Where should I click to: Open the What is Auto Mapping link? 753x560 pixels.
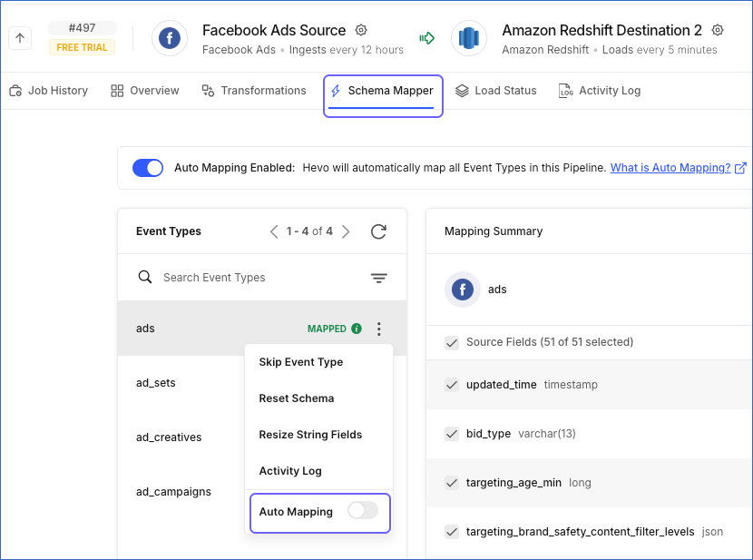670,168
